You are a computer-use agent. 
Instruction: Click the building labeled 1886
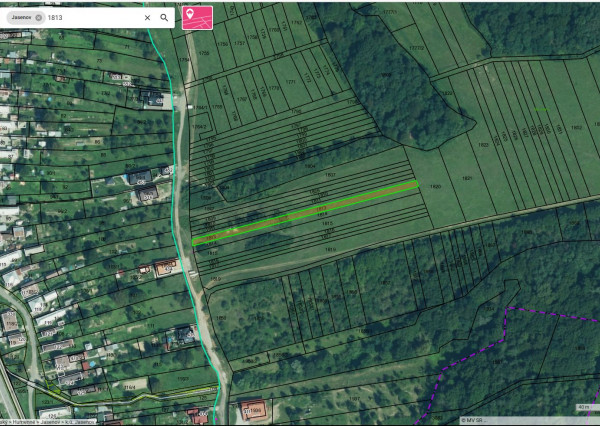(256, 410)
